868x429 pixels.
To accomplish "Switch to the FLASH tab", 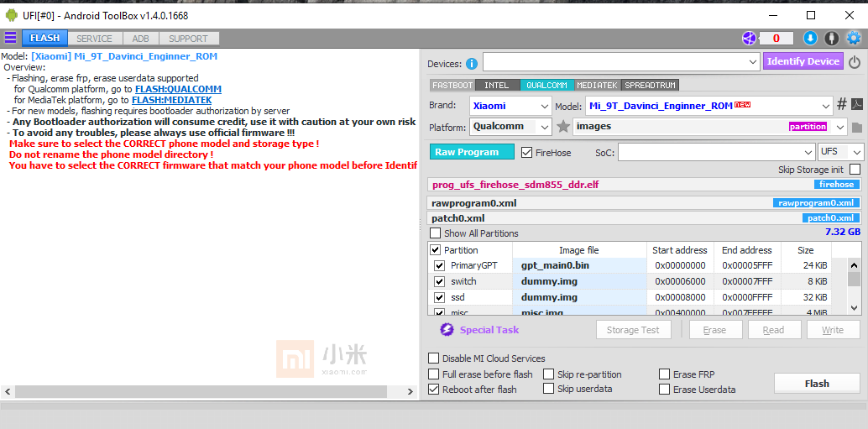I will (44, 38).
